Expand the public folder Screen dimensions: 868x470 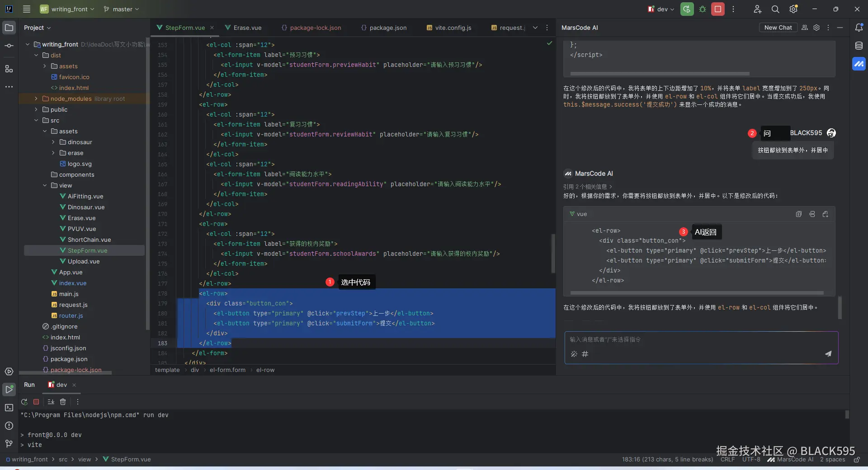click(36, 109)
